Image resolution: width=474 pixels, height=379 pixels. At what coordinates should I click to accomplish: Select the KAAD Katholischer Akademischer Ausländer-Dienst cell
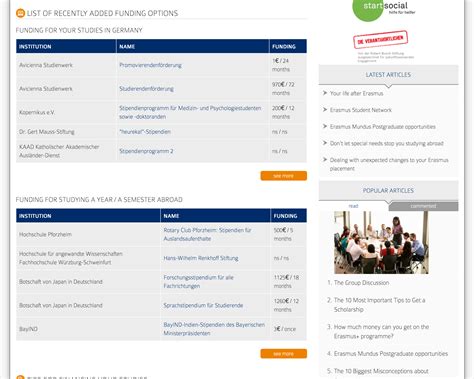pyautogui.click(x=66, y=151)
